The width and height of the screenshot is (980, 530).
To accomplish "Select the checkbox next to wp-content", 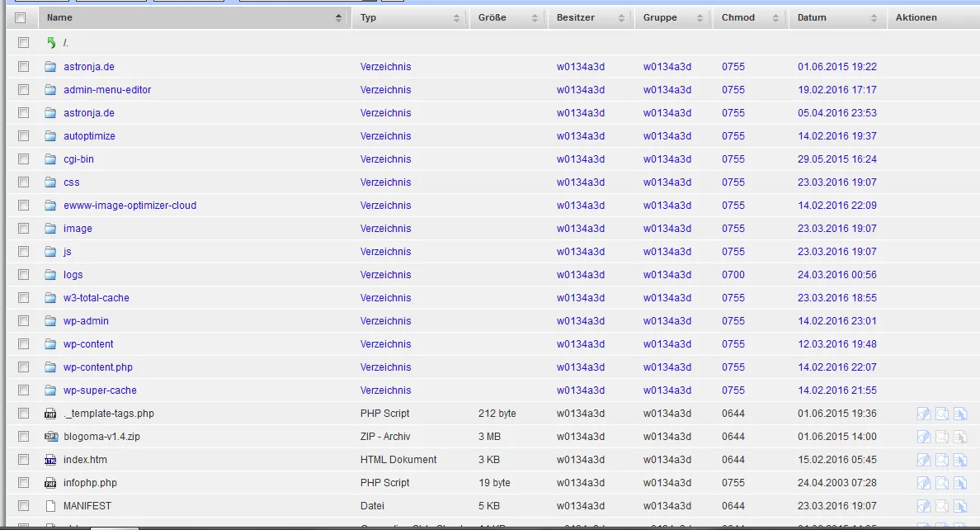I will pos(24,344).
